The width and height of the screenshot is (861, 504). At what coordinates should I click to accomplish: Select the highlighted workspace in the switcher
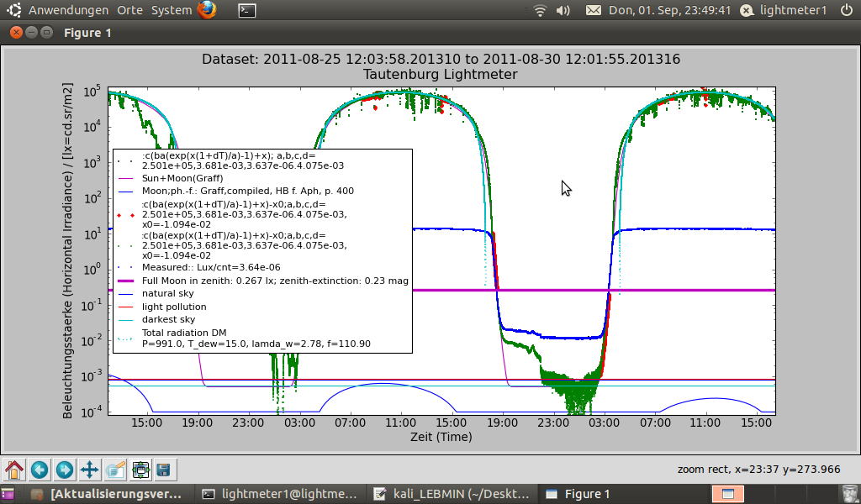727,494
